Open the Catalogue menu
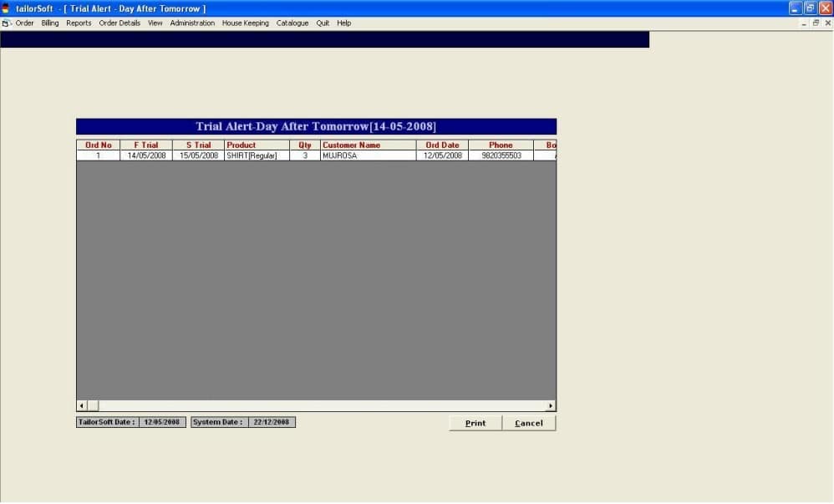The image size is (834, 504). (x=292, y=23)
